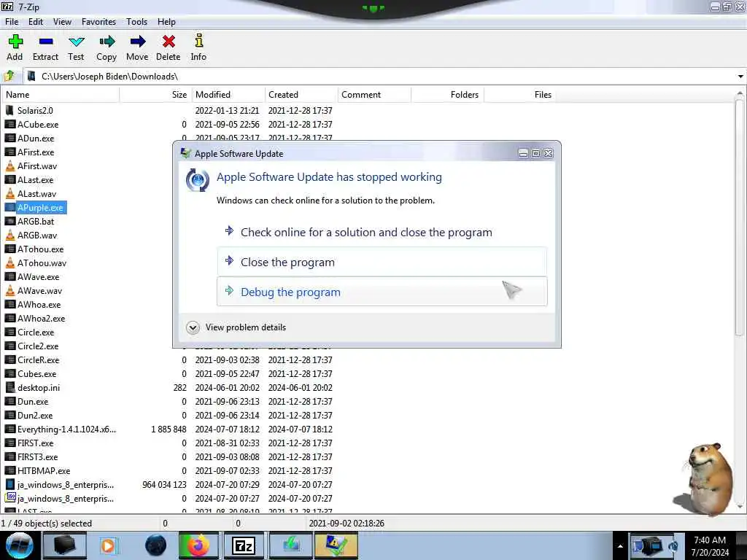This screenshot has height=560, width=747.
Task: Select the ARGB.bat file icon
Action: (10, 222)
